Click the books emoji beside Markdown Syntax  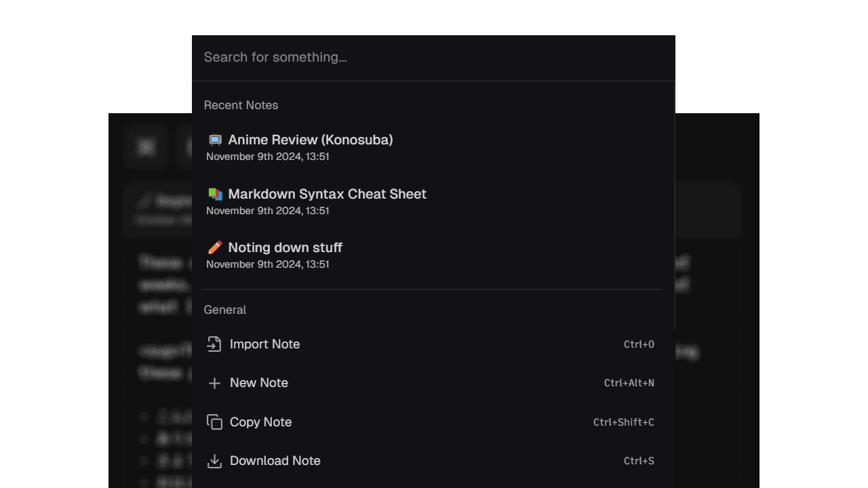coord(215,194)
